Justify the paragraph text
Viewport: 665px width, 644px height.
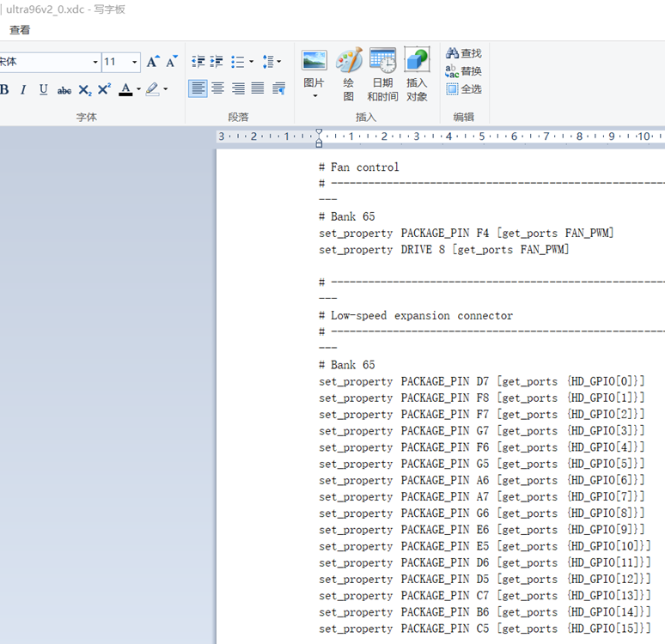258,88
